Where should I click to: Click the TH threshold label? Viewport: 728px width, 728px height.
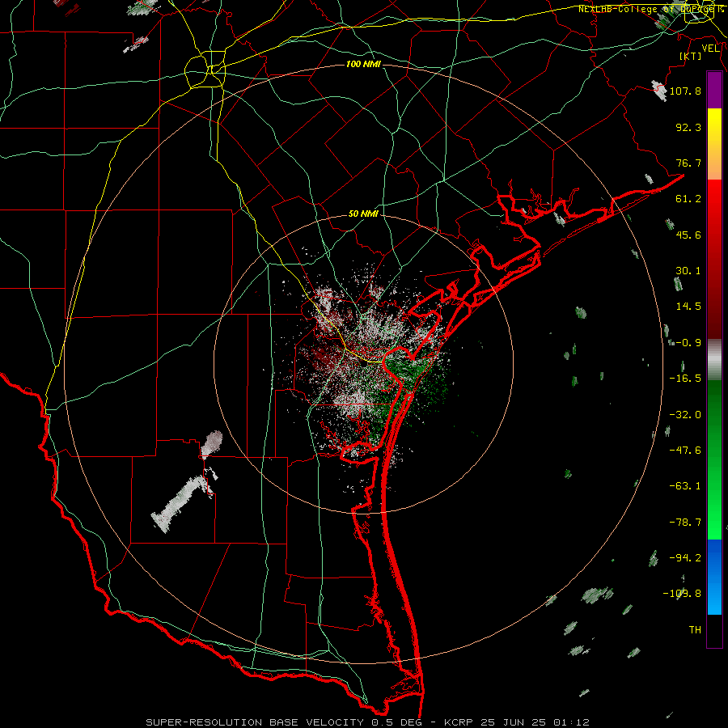[x=695, y=630]
